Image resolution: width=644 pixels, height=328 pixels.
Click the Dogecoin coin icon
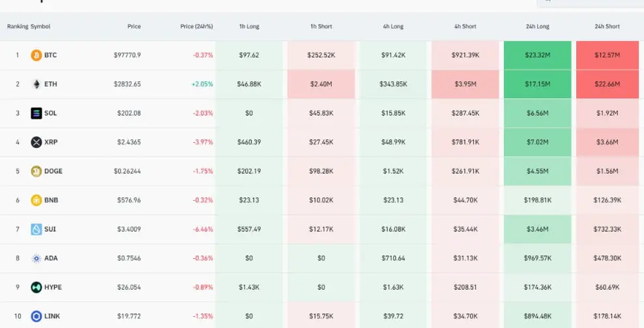(37, 171)
